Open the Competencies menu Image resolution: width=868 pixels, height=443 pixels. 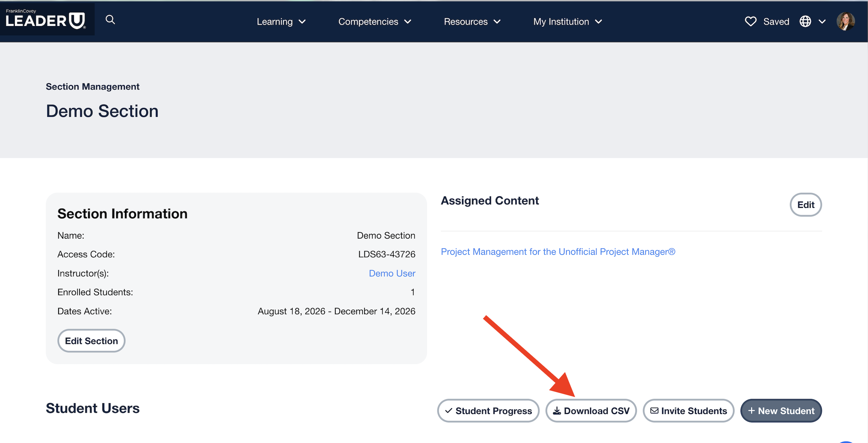tap(375, 22)
